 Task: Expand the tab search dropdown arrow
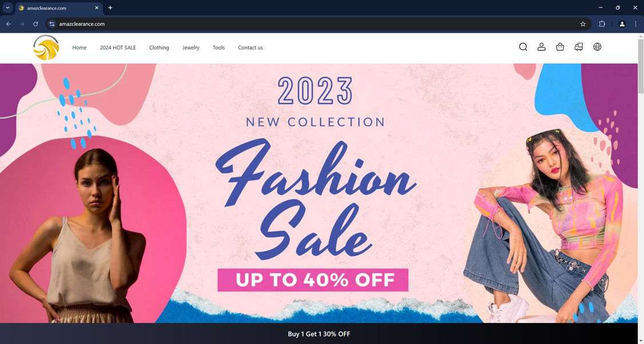click(x=7, y=7)
